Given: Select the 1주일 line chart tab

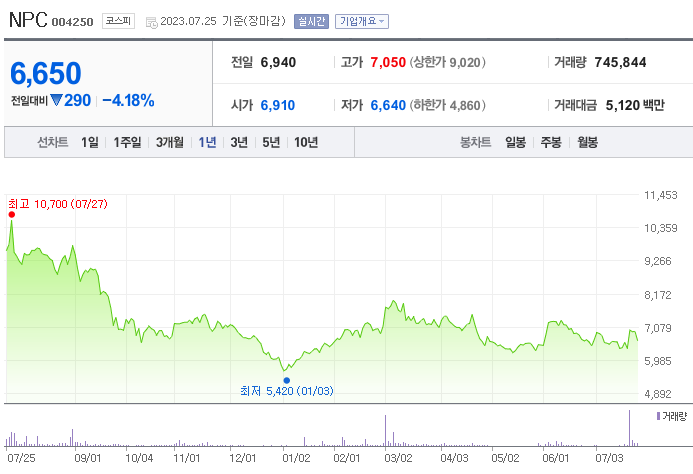Looking at the screenshot, I should pos(127,142).
